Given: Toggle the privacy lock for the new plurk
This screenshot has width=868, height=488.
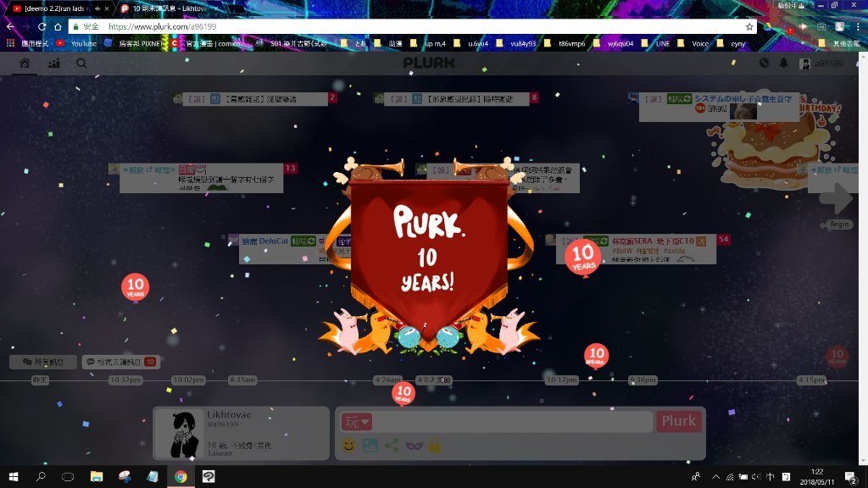Looking at the screenshot, I should click(435, 446).
